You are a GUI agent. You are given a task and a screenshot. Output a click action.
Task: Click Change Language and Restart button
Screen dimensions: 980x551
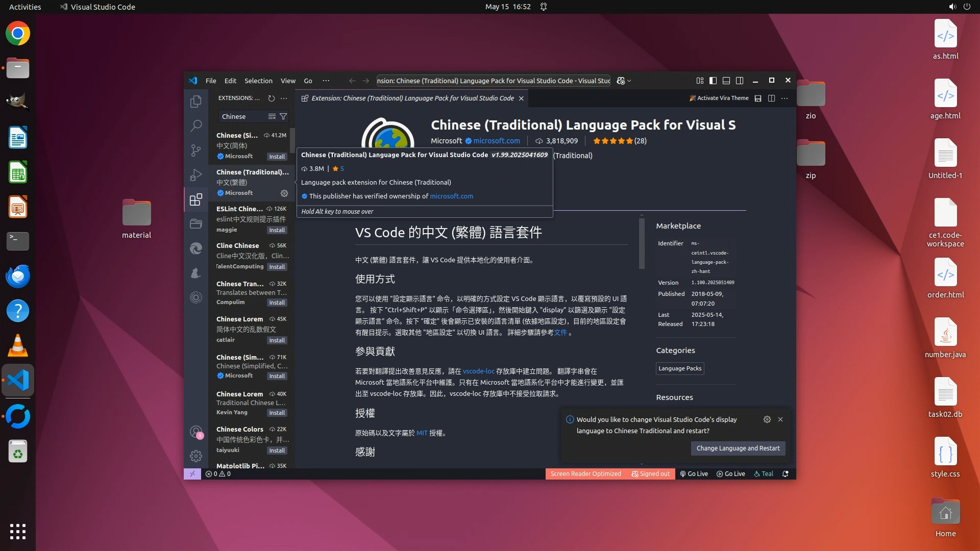pos(738,448)
